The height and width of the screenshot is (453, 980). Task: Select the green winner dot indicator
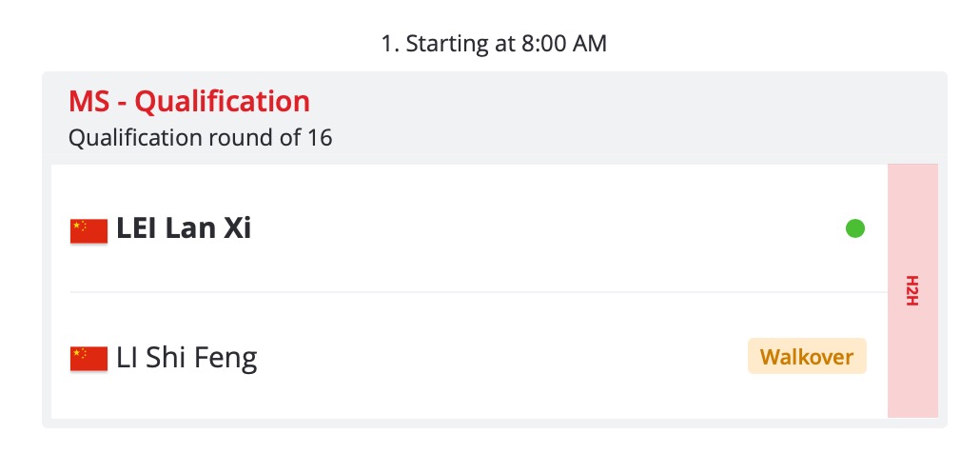click(x=855, y=228)
